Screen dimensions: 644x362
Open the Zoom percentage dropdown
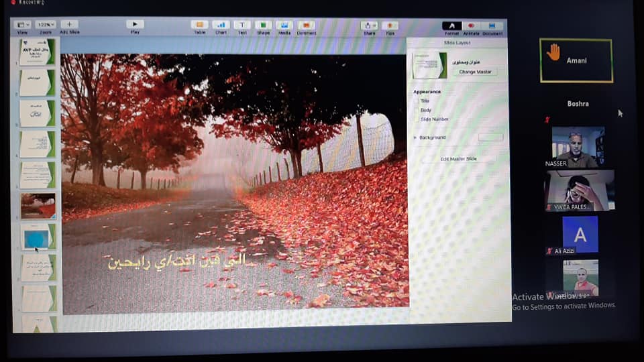tap(46, 25)
